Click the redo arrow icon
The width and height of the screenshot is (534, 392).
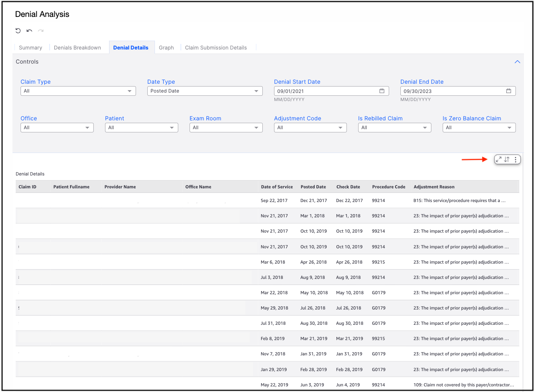point(41,31)
